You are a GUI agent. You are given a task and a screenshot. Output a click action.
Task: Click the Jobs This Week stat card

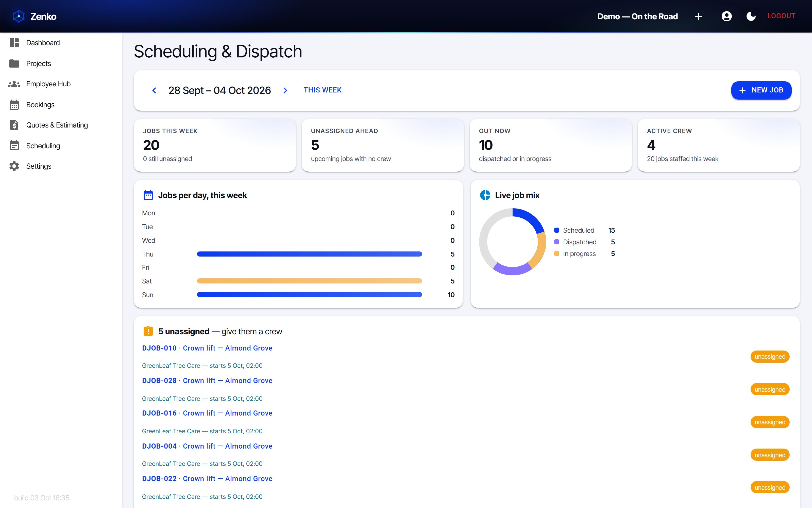pyautogui.click(x=215, y=145)
